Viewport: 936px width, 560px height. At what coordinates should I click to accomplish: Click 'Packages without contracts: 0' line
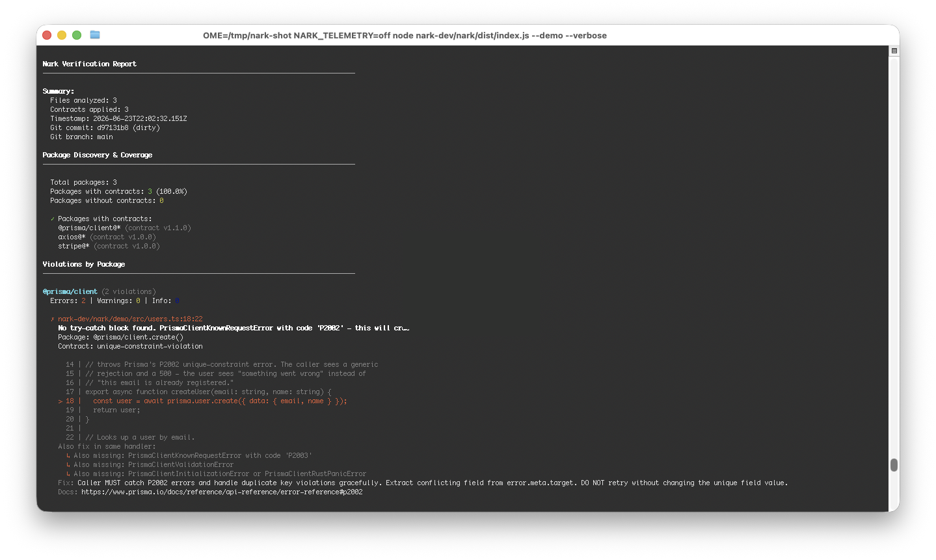click(107, 200)
